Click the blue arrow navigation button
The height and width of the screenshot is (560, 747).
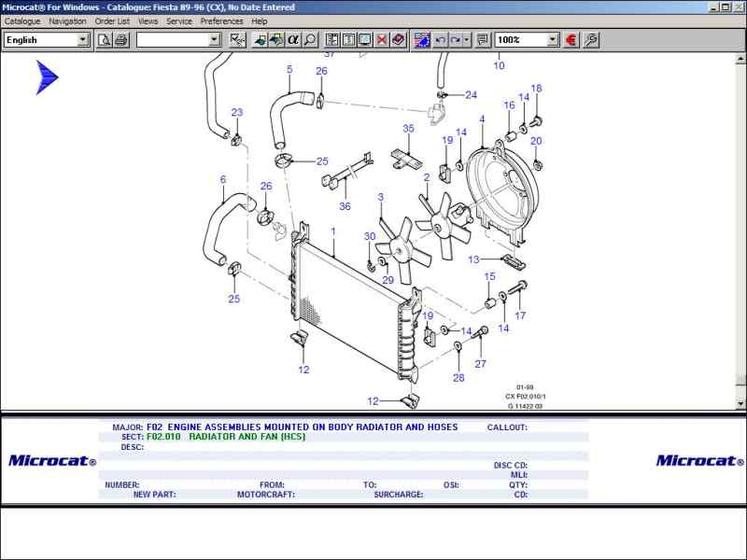(x=47, y=77)
